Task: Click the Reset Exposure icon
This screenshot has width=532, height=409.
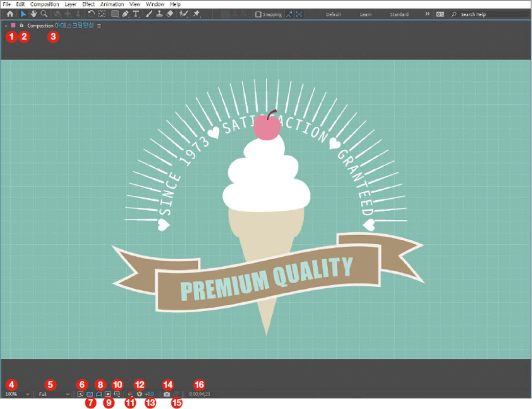Action: point(140,394)
